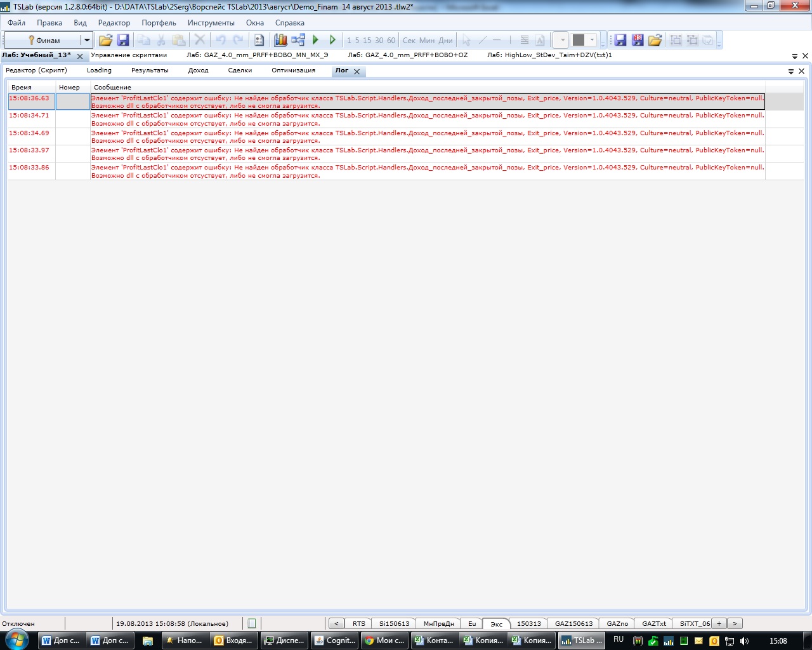
Task: Open the Лаб: HighLow_StDev_Taim+DZV(txt)1 tab
Action: 549,55
